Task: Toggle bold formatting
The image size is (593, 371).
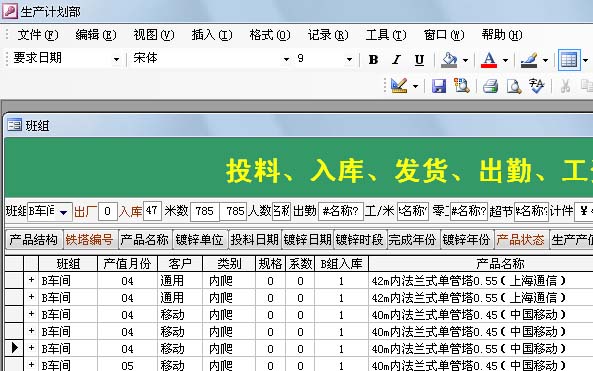Action: click(373, 60)
